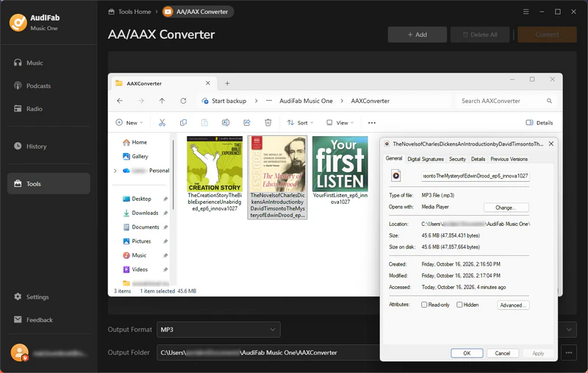Click the Add button in AudiFab
This screenshot has height=373, width=588.
[x=417, y=35]
